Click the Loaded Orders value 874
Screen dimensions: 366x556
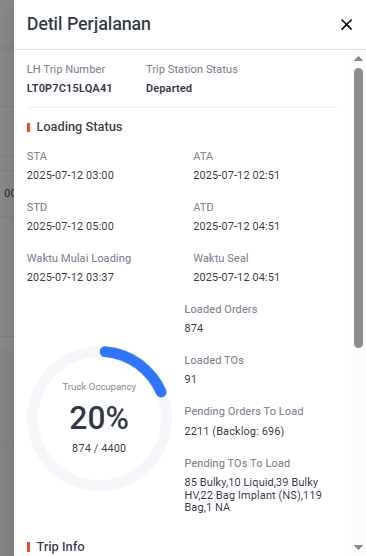(x=194, y=328)
